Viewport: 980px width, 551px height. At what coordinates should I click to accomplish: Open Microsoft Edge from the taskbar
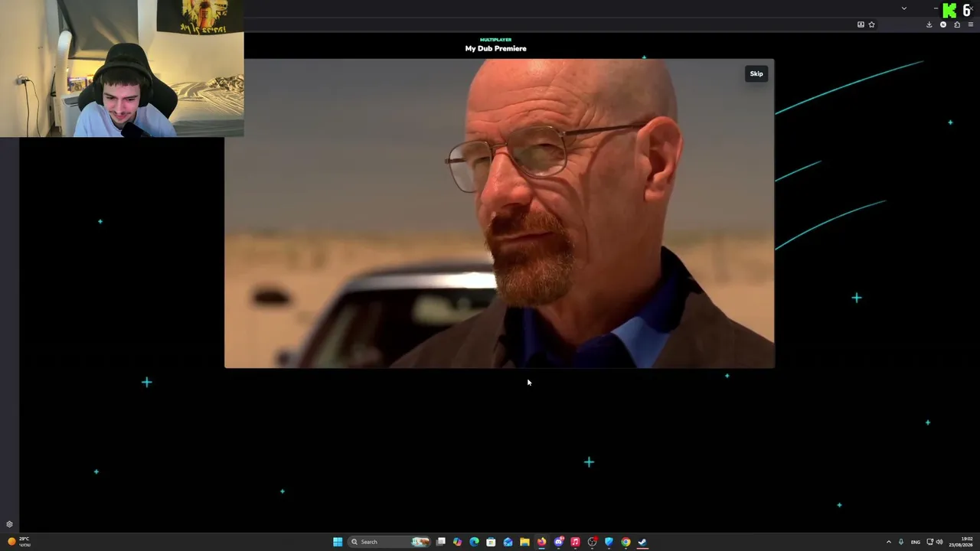pos(475,542)
